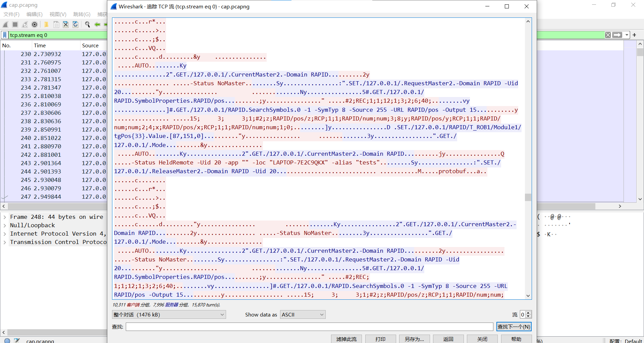Click the restart capture icon

pyautogui.click(x=25, y=24)
